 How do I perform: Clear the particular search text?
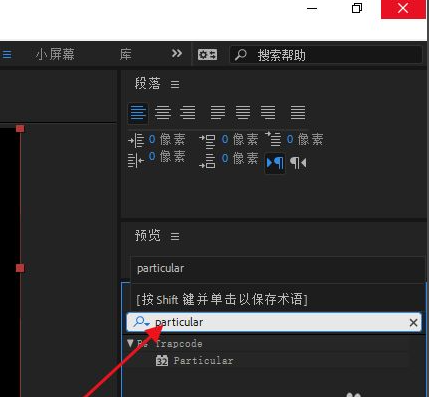coord(413,323)
